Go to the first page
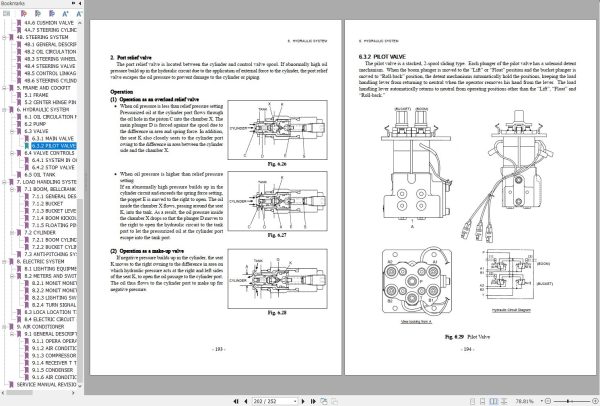This screenshot has height=406, width=600. point(236,401)
